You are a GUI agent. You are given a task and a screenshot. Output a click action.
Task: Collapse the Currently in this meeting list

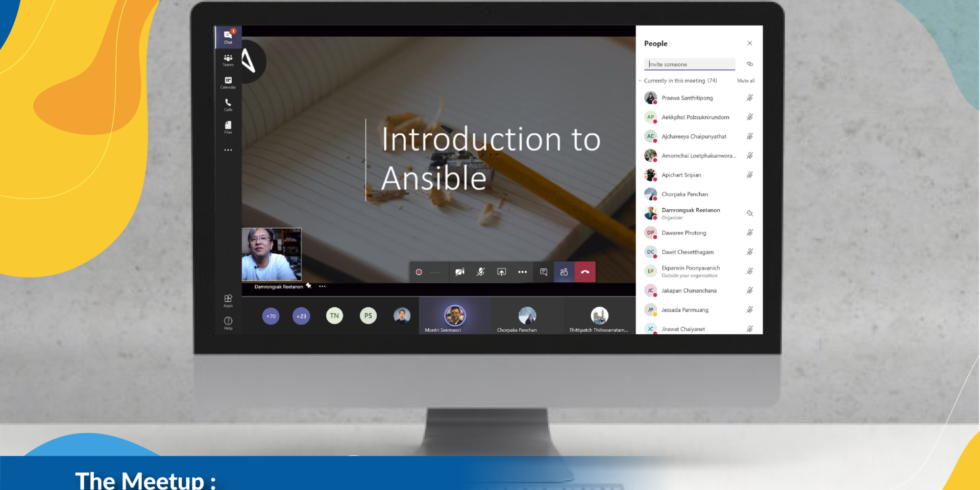point(640,81)
